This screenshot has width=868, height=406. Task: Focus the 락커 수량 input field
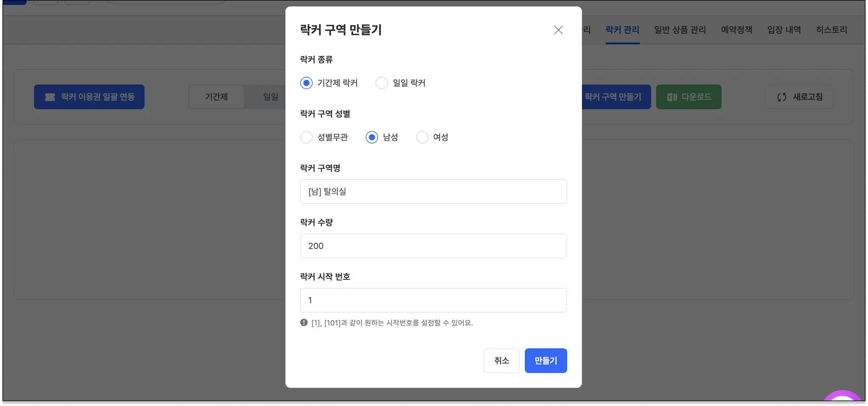433,246
